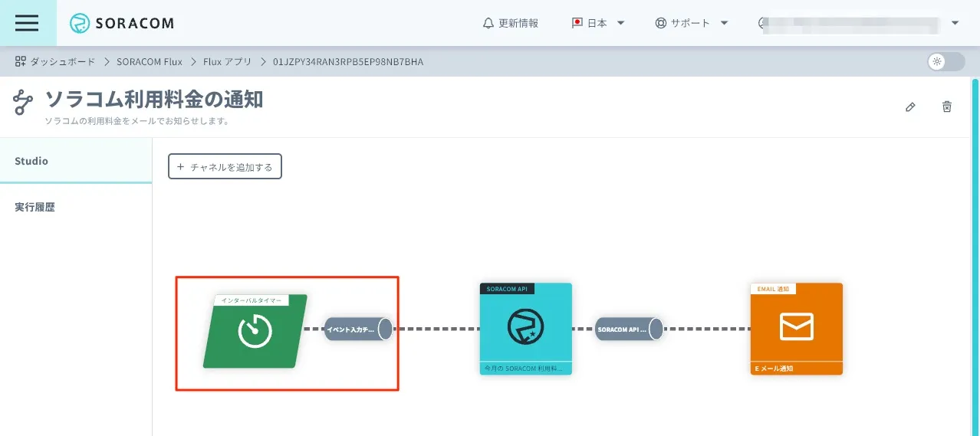Expand the サポート support menu

(692, 23)
